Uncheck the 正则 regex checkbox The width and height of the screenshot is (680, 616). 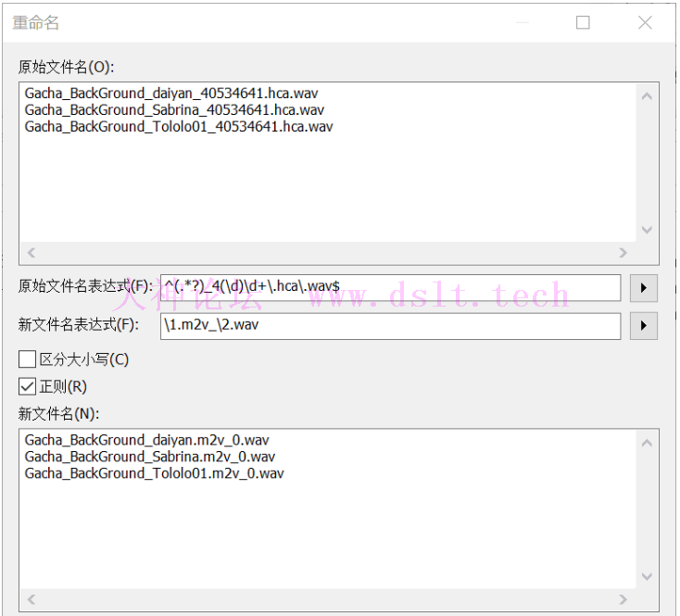pos(27,386)
